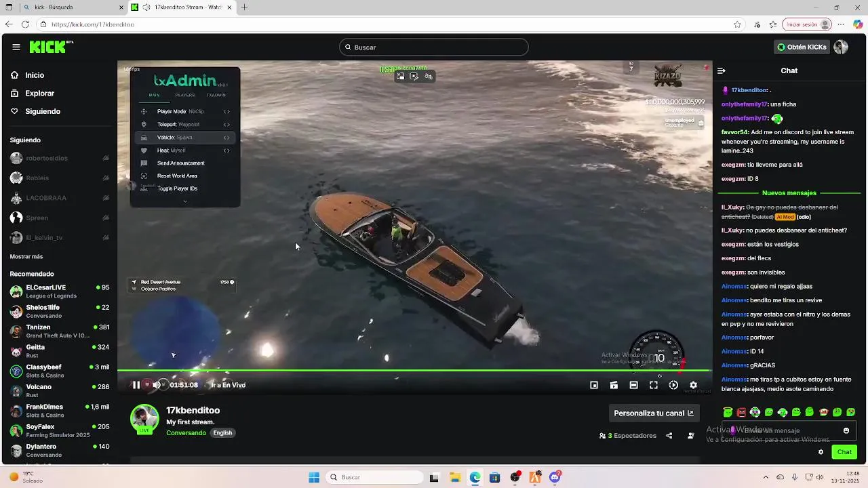Click the English language tag
868x488 pixels.
point(222,432)
